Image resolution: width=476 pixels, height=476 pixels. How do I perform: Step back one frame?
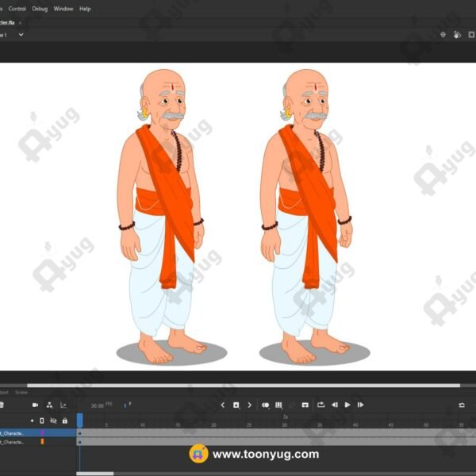pyautogui.click(x=335, y=405)
